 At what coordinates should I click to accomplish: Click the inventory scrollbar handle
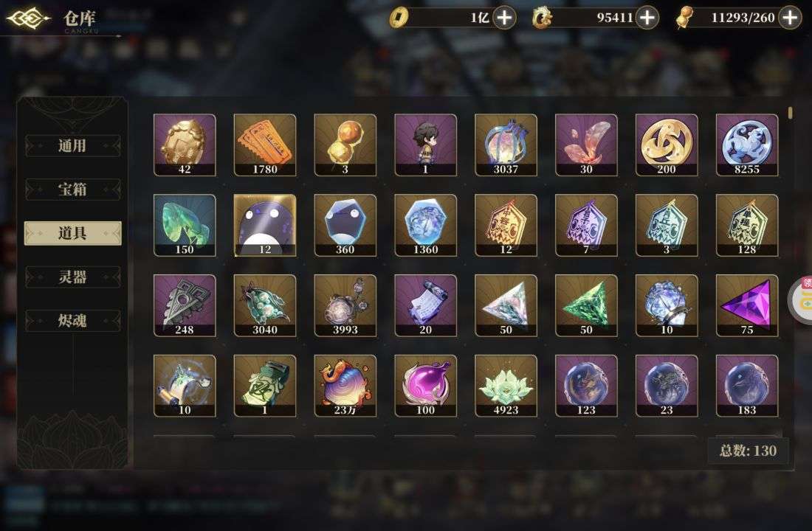(791, 113)
